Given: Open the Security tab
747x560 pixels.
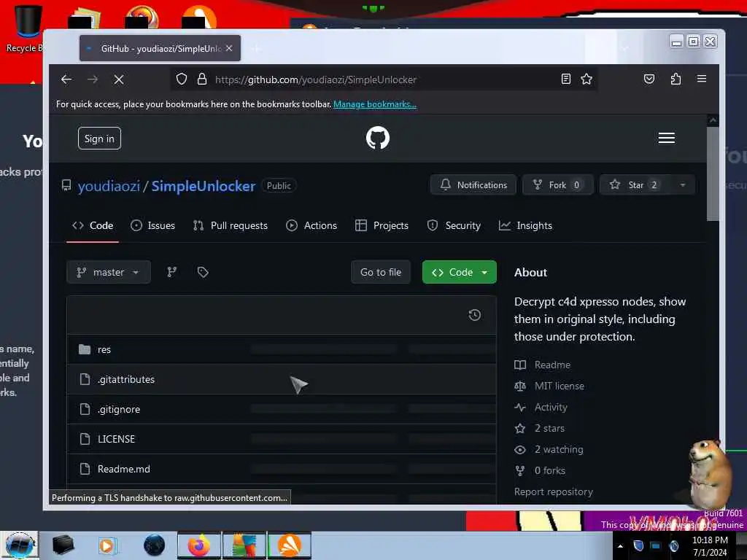Looking at the screenshot, I should (x=454, y=226).
